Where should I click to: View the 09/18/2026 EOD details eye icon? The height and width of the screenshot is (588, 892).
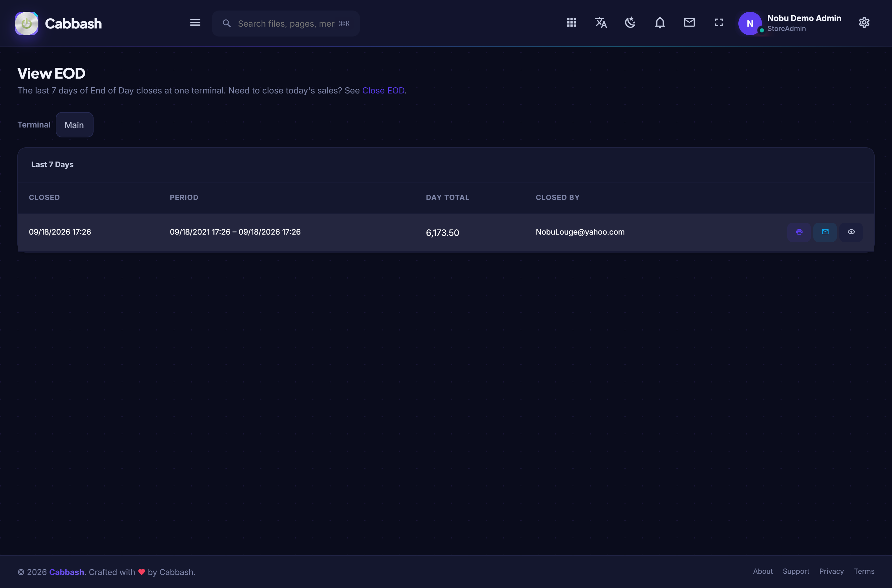pyautogui.click(x=851, y=232)
